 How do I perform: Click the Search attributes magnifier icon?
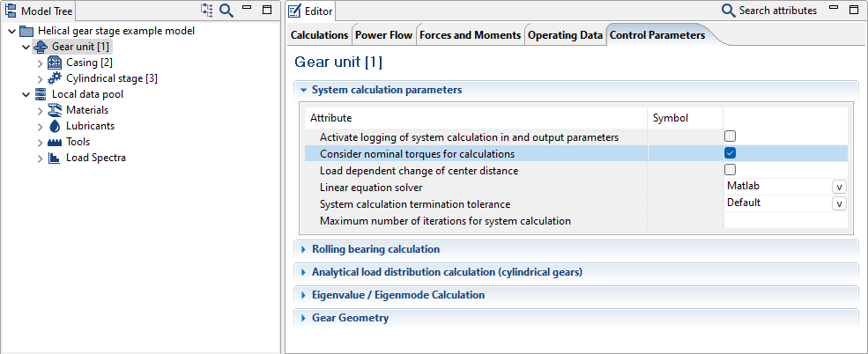coord(729,10)
